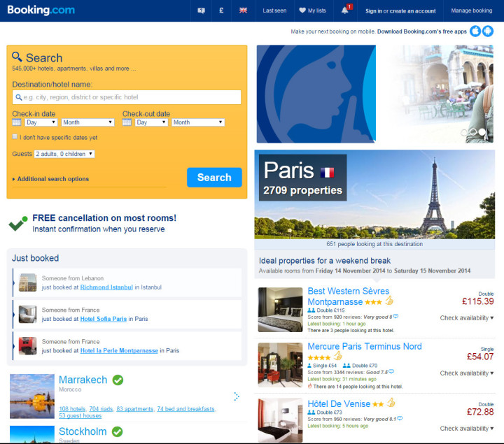The image size is (504, 444).
Task: Expand Check availability for Mercure Paris
Action: coord(466,373)
